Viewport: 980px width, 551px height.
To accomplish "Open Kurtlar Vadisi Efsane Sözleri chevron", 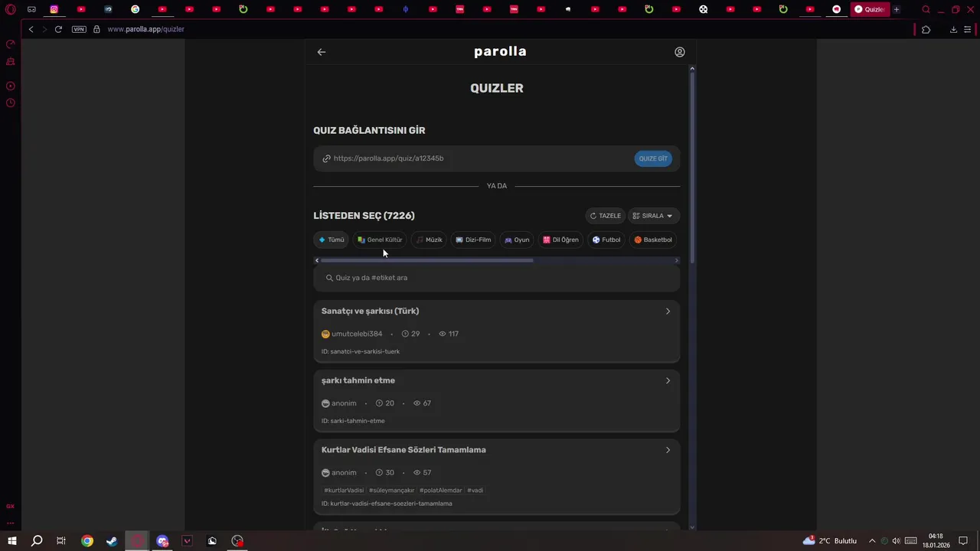I will tap(668, 450).
